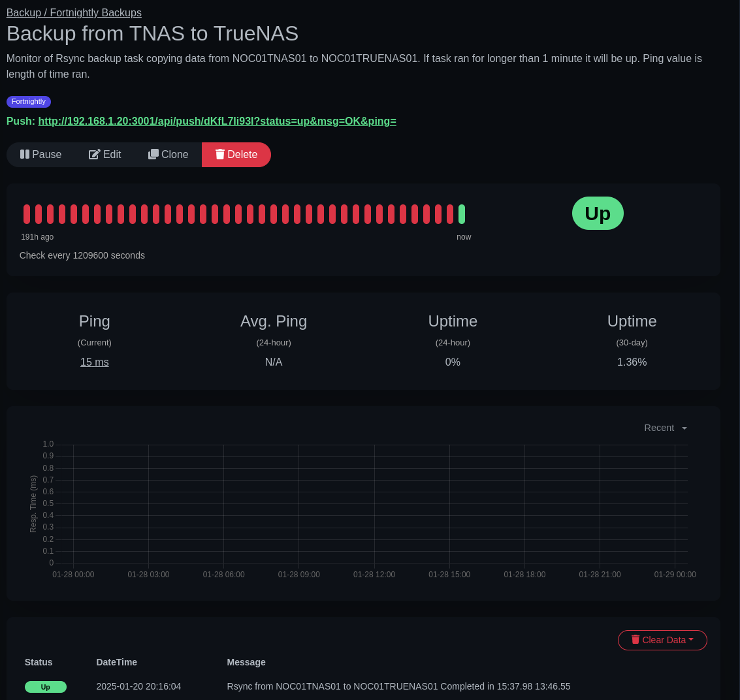Click the Status column header
This screenshot has height=700, width=740.
[x=39, y=662]
